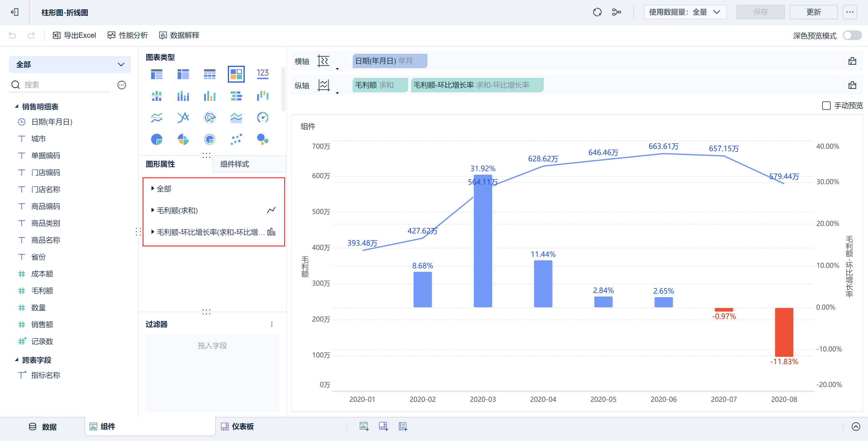Select the scatter plot chart icon
868x441 pixels.
click(236, 139)
